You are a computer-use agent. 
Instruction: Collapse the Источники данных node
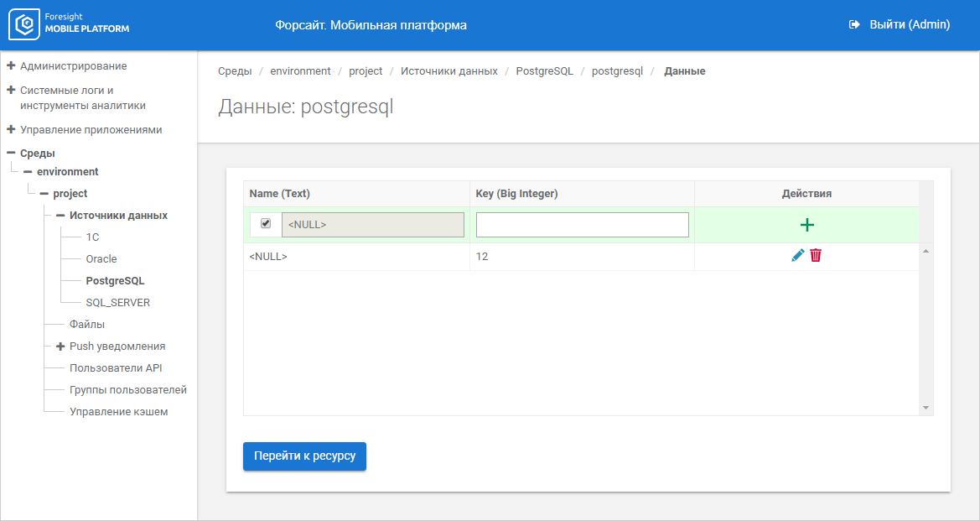(60, 216)
